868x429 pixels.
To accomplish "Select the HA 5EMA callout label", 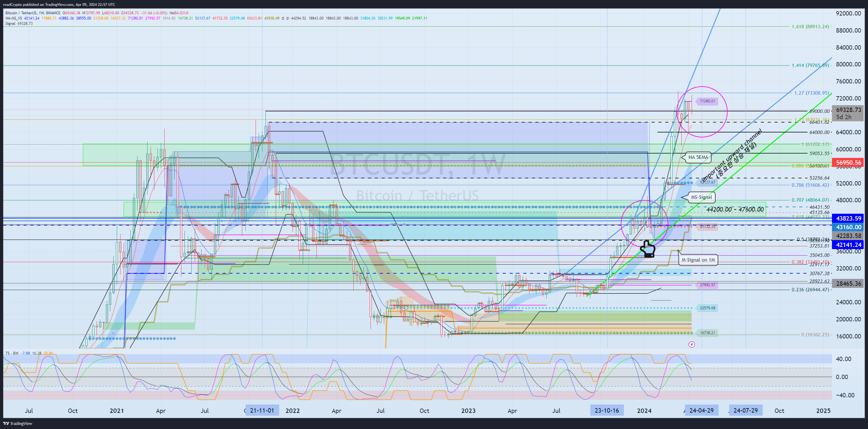I will (698, 157).
